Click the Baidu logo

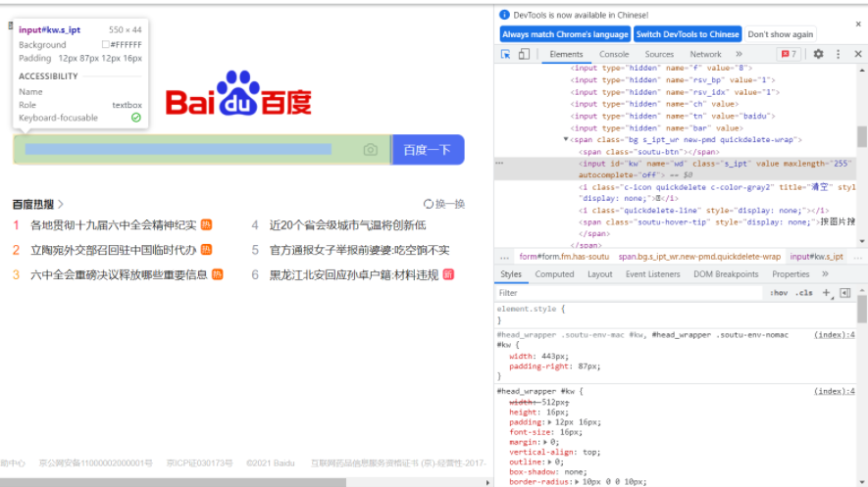coord(238,93)
